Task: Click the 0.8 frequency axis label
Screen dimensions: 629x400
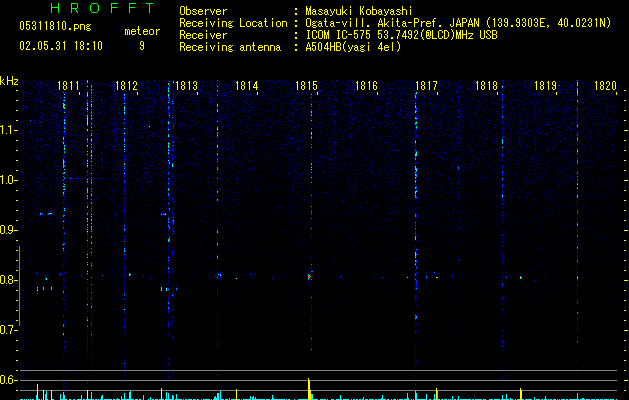Action: tap(9, 280)
